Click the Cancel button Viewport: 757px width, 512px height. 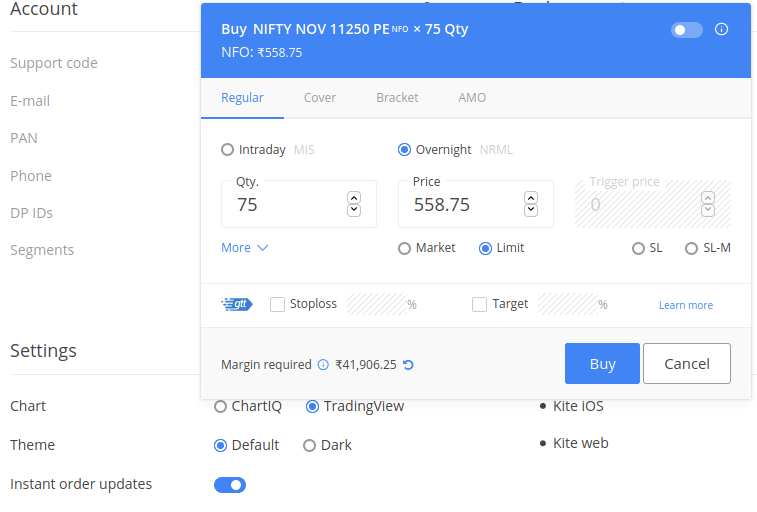(x=687, y=364)
